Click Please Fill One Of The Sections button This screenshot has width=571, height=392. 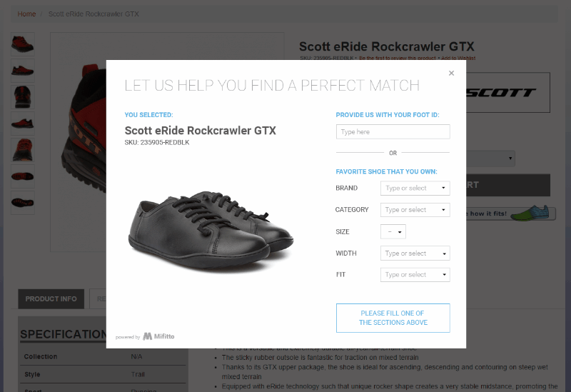coord(393,318)
